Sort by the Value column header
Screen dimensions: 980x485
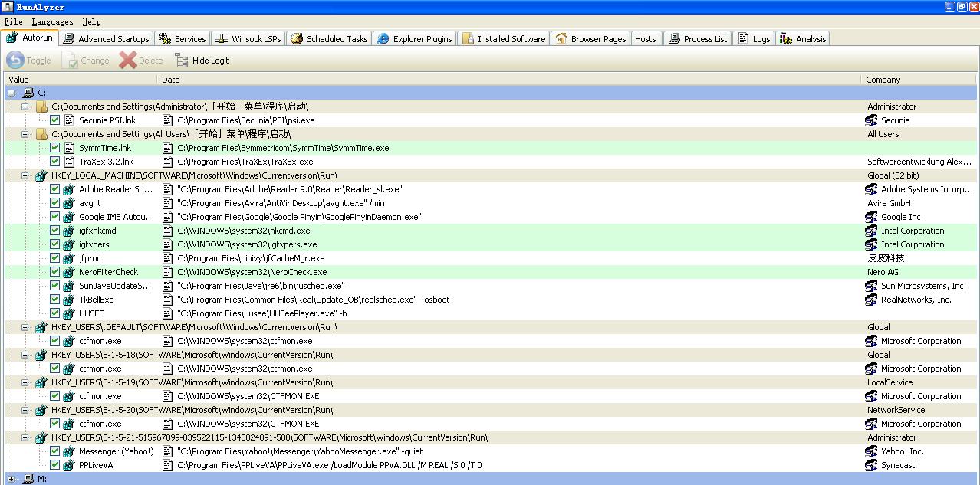tap(81, 80)
